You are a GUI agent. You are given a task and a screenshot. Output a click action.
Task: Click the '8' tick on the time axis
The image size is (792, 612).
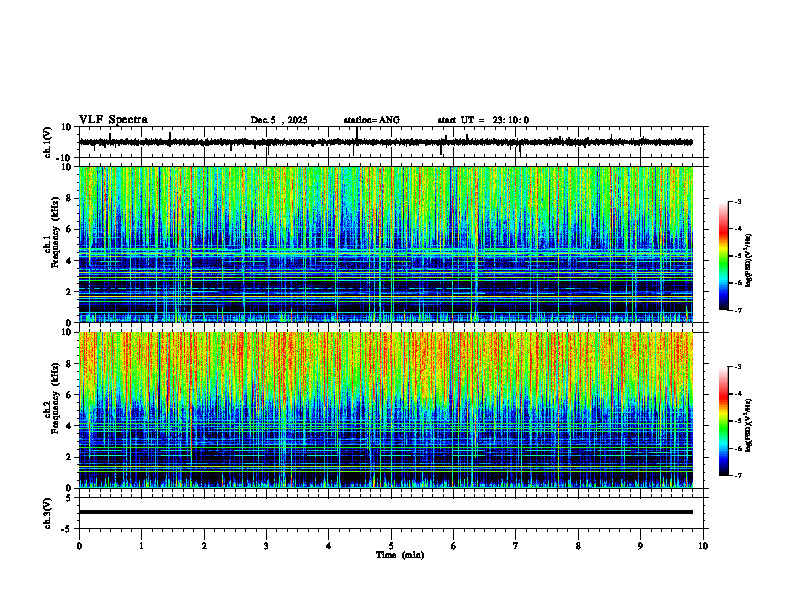(578, 546)
